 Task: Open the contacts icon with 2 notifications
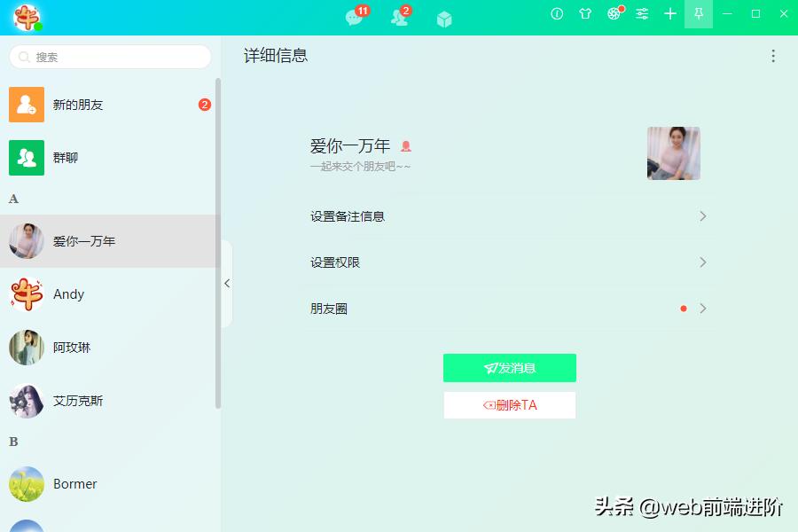[x=397, y=16]
